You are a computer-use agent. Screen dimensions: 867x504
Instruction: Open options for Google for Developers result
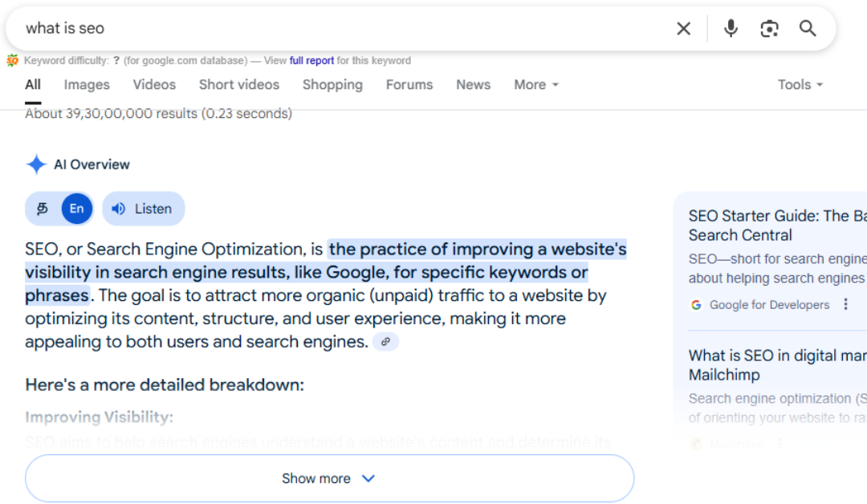coord(845,305)
